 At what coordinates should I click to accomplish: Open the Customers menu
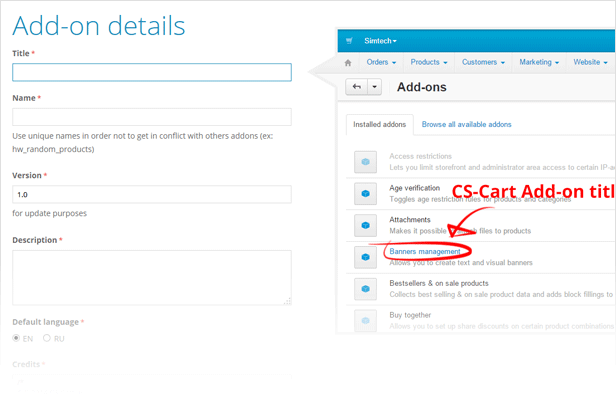coord(483,62)
